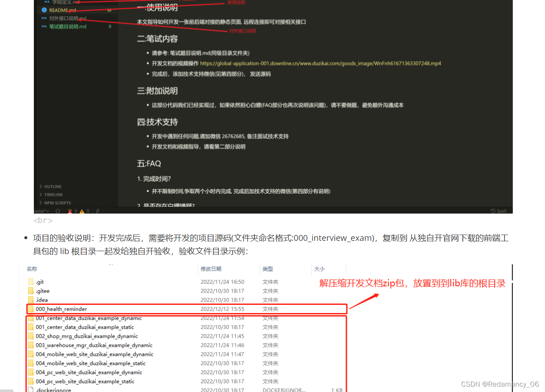Click the 001_center_data_duzikai_example_static folder icon
This screenshot has height=392, width=545.
(x=31, y=327)
